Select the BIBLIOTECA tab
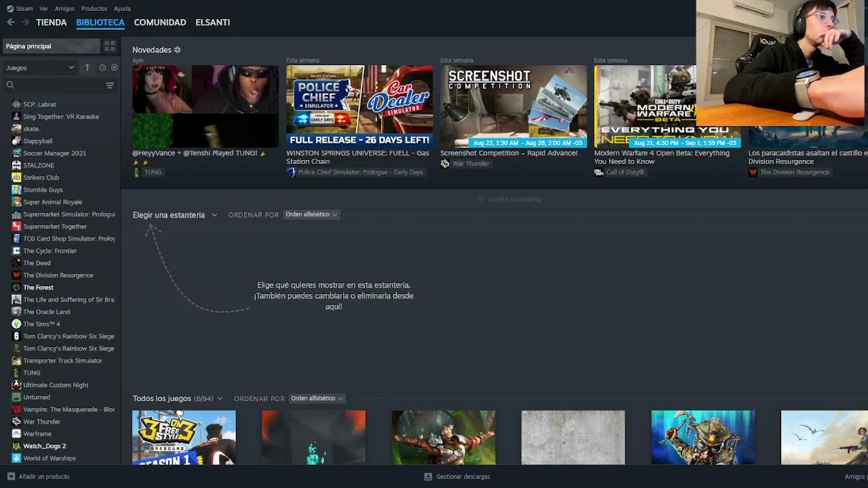Viewport: 868px width, 488px height. click(x=100, y=22)
